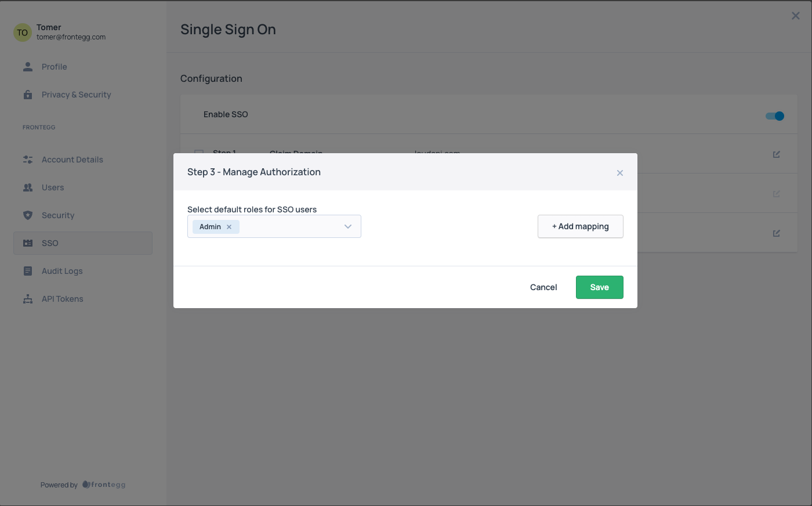
Task: Close the Single Sign On admin portal
Action: pyautogui.click(x=796, y=16)
